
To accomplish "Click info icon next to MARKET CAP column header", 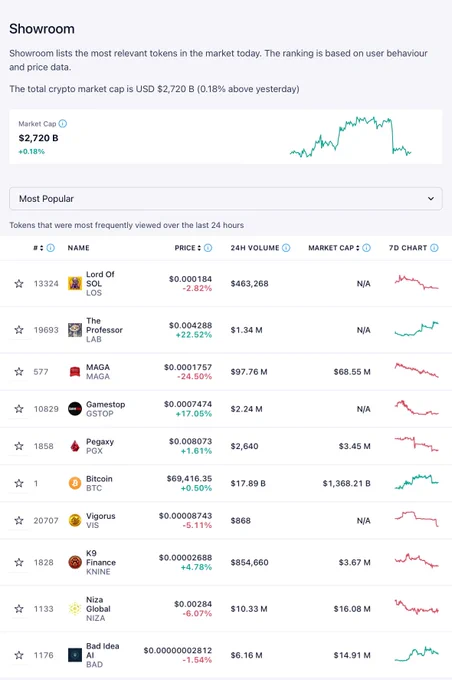I will 367,248.
